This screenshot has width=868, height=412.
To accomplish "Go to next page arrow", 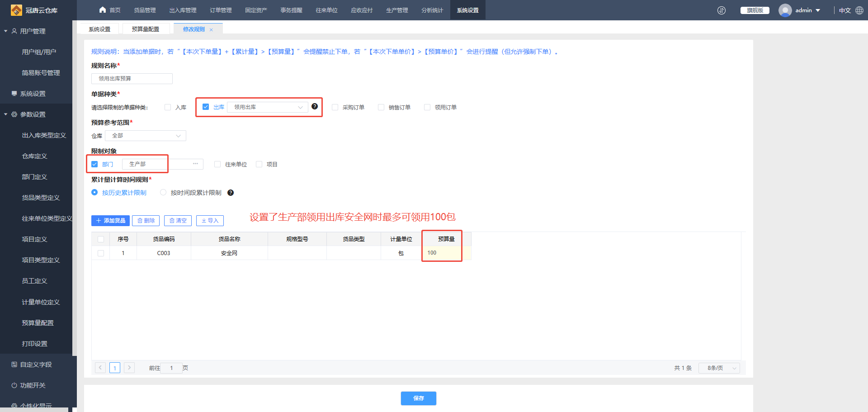I will coord(129,368).
